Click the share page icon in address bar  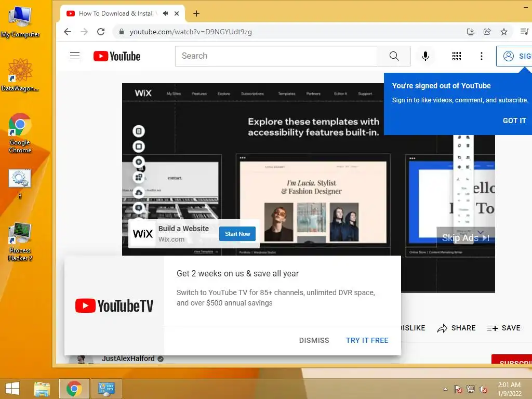coord(487,32)
